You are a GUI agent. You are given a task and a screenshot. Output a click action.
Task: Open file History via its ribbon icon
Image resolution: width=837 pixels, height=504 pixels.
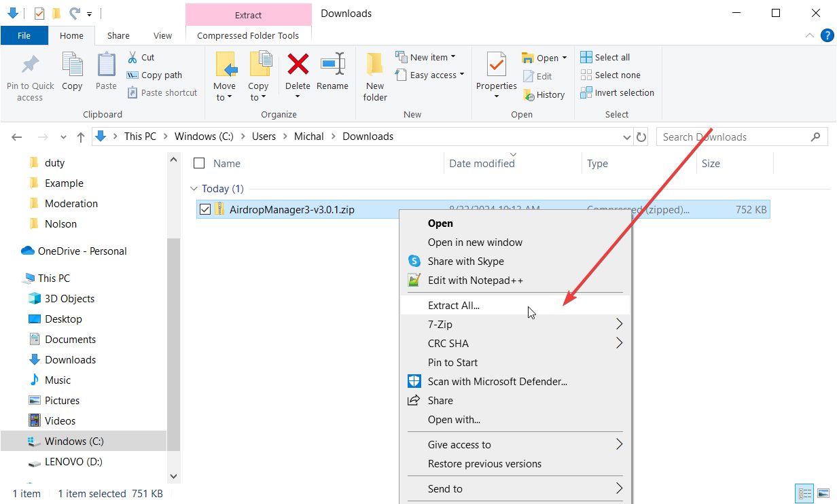[544, 94]
